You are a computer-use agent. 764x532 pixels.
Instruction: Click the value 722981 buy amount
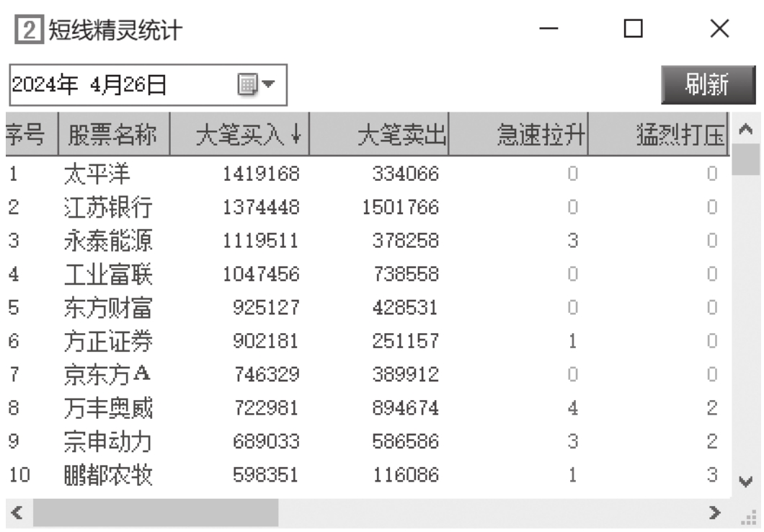pyautogui.click(x=266, y=408)
